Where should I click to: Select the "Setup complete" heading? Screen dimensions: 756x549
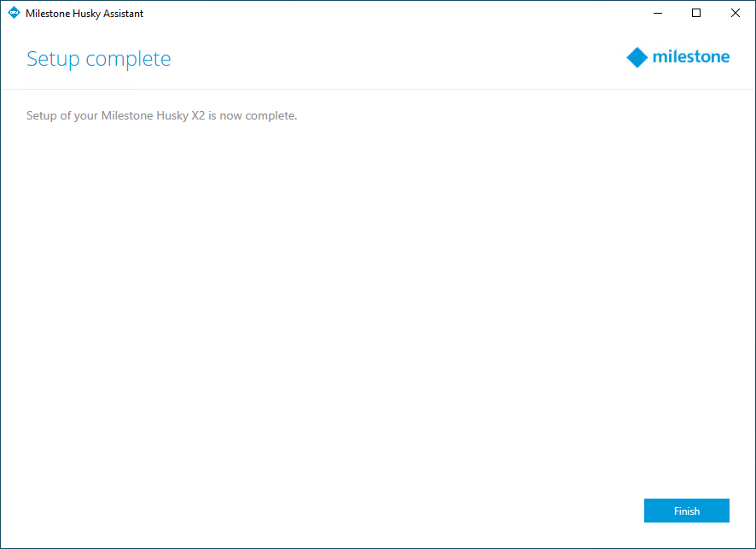pos(98,59)
